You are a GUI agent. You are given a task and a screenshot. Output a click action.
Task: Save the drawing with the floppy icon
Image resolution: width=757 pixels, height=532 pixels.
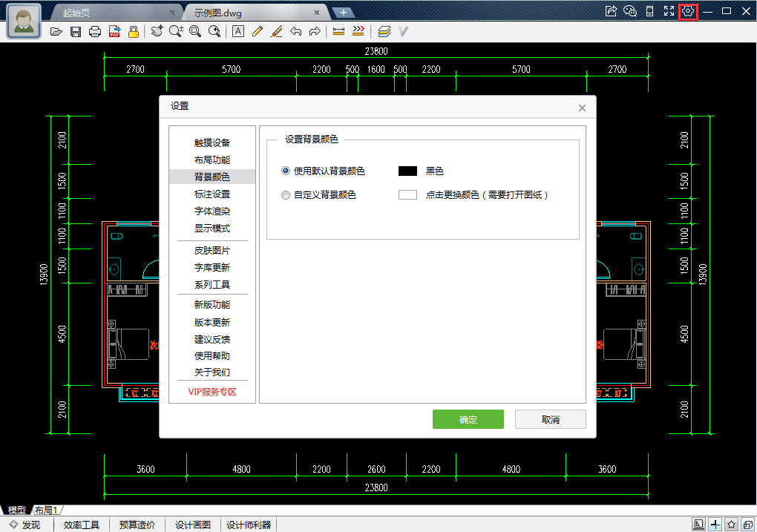[x=76, y=32]
